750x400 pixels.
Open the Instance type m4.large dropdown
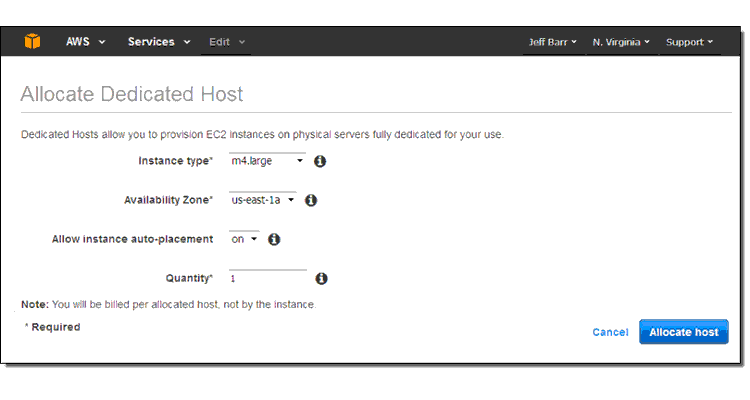[267, 161]
